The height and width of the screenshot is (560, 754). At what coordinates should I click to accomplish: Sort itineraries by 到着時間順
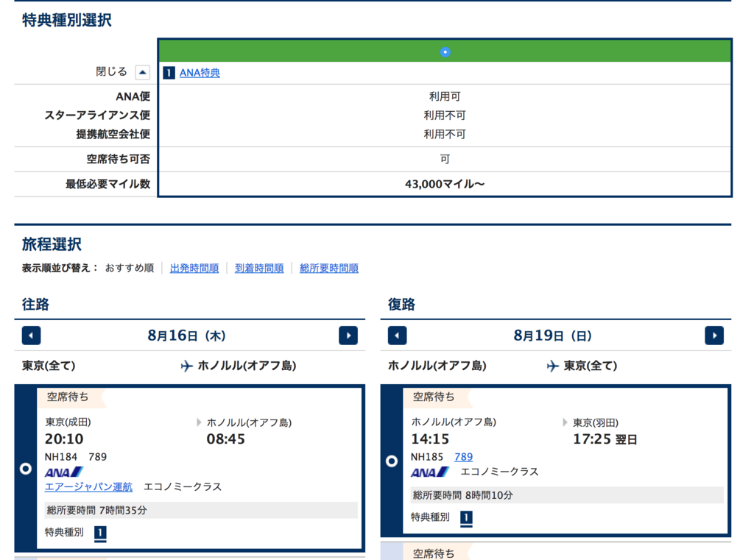259,268
